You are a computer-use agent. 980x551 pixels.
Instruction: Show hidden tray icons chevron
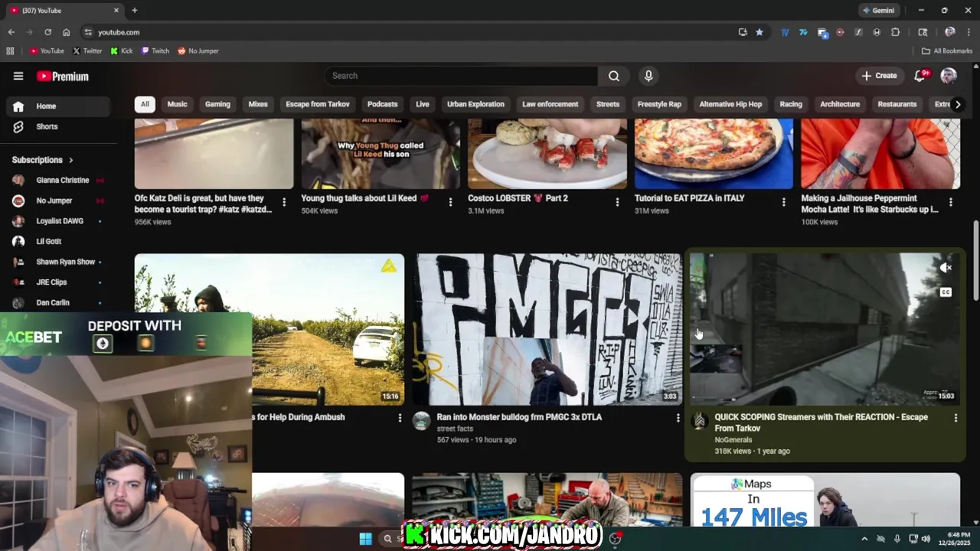864,539
